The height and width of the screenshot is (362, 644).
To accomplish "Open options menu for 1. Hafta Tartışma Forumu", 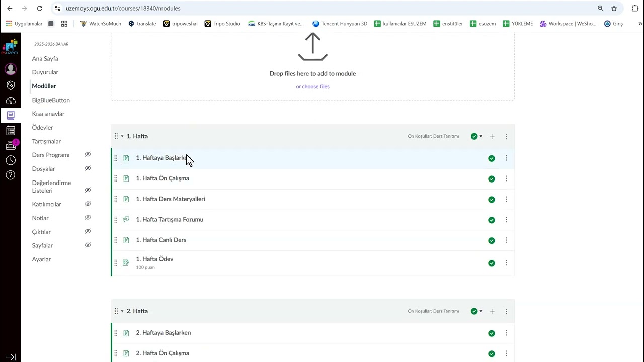I will click(506, 220).
